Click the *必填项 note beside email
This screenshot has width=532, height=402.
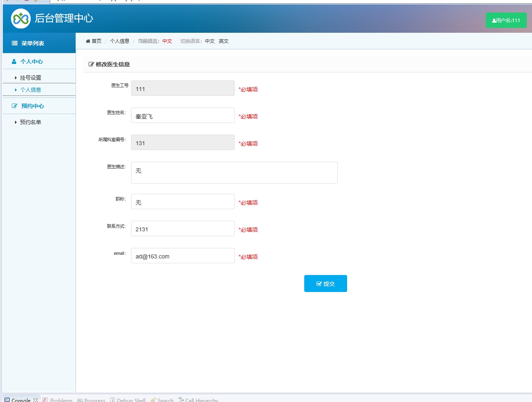click(x=248, y=257)
